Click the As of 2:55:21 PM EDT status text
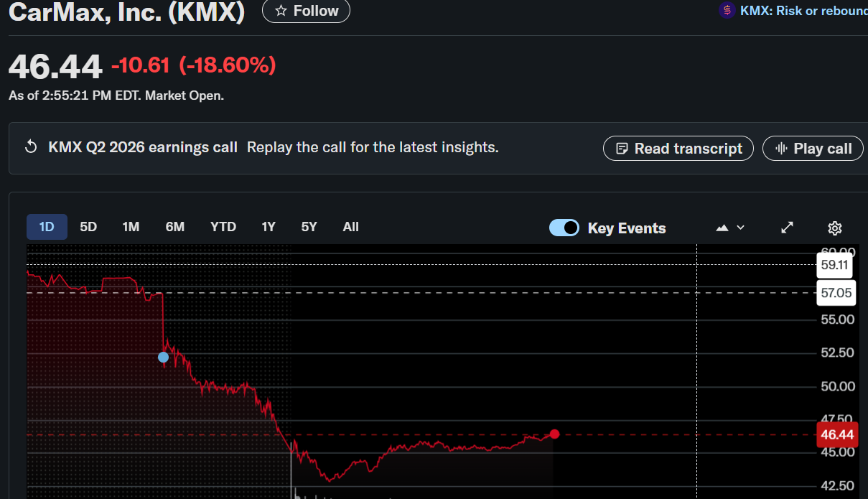 coord(116,95)
